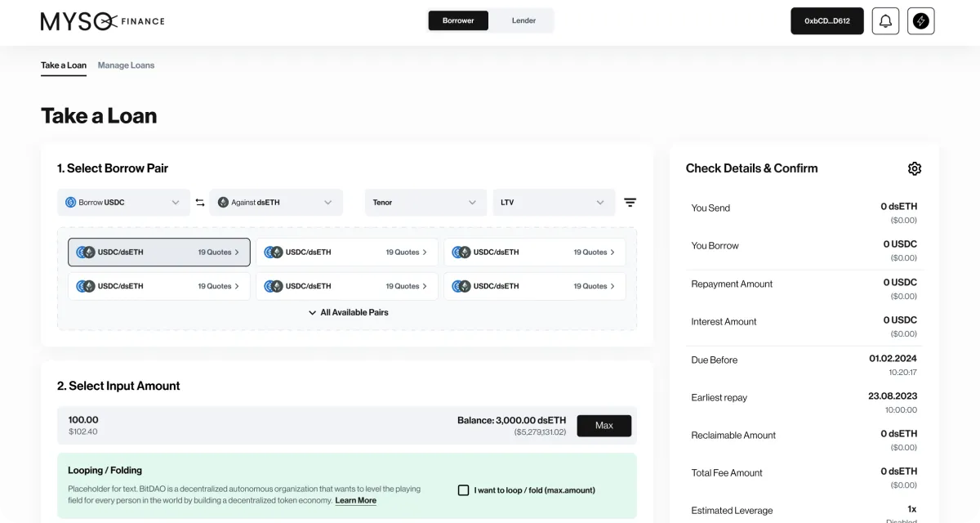Click the Total Fee Amount label

(727, 473)
